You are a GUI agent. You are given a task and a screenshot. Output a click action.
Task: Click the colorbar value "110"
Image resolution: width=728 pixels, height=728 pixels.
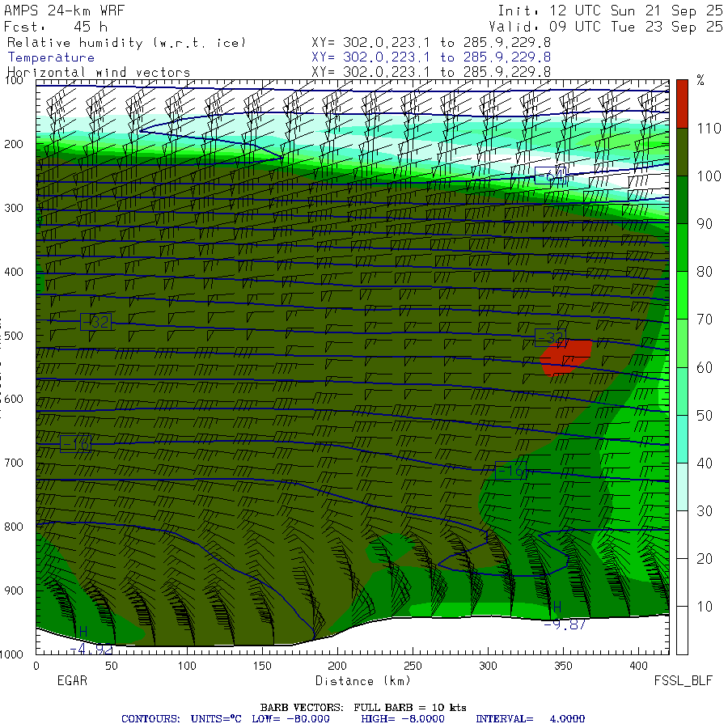pos(709,128)
